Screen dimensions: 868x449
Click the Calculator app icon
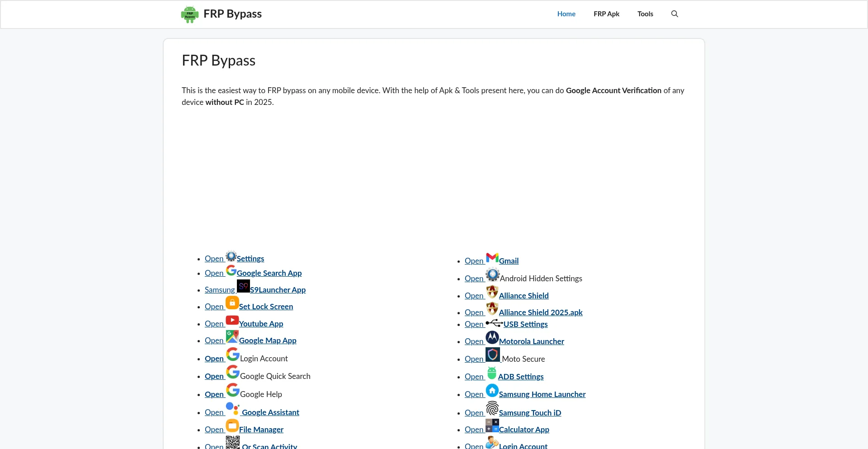[x=492, y=425]
